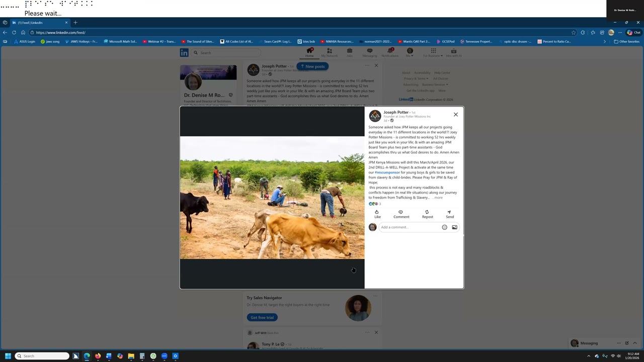Image resolution: width=644 pixels, height=362 pixels.
Task: Close the photo post popup with X
Action: 456,115
